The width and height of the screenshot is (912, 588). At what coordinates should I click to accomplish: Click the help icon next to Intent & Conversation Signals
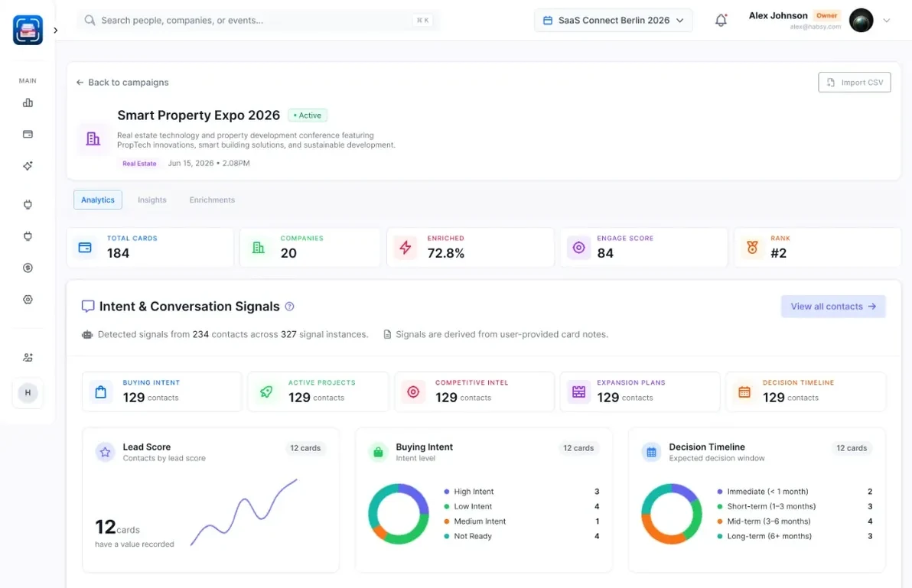pyautogui.click(x=289, y=307)
